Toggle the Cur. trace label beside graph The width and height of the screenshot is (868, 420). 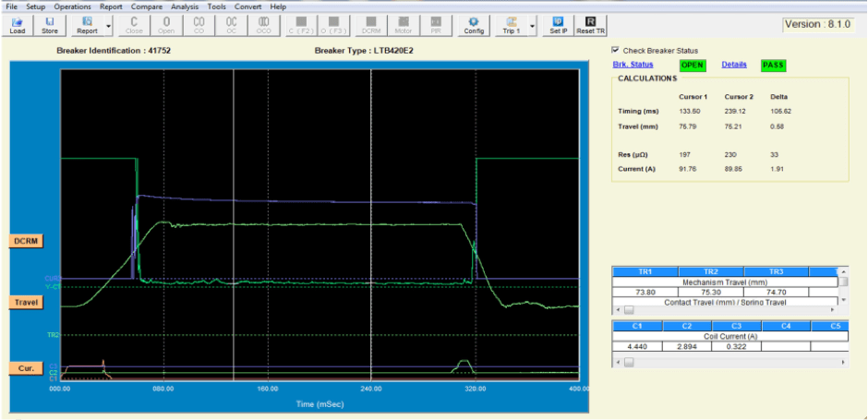click(x=26, y=368)
